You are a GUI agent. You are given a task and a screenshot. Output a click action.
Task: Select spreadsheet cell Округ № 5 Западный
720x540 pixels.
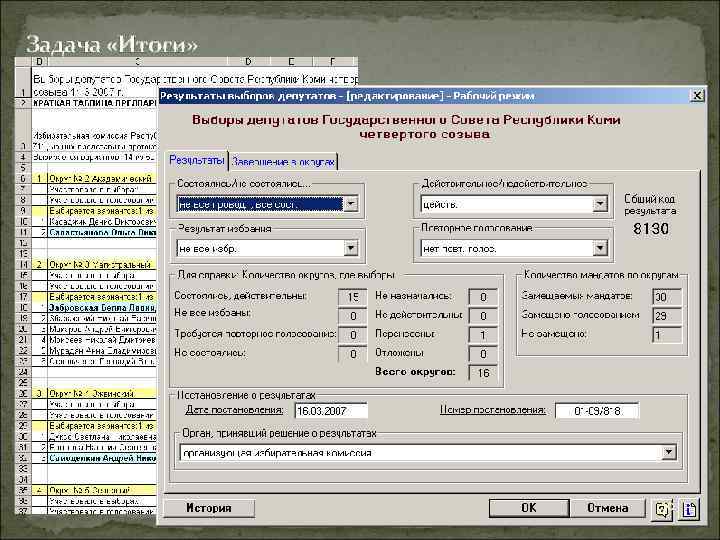click(102, 490)
